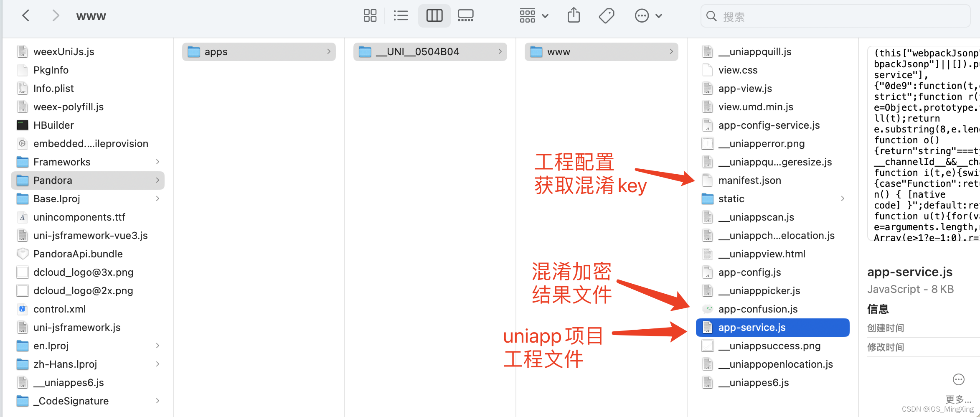Click the __uniappes6.js icon in first column
Image resolution: width=980 pixels, height=417 pixels.
(x=23, y=383)
